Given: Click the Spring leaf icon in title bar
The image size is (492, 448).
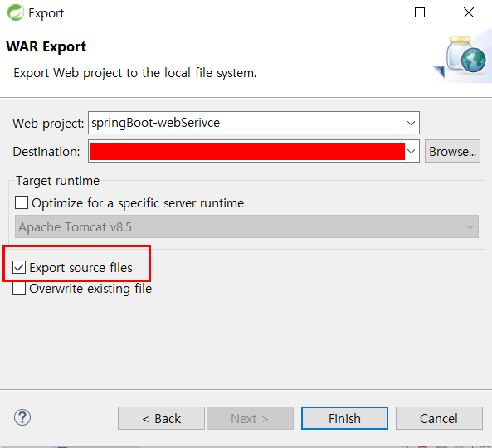Looking at the screenshot, I should [x=16, y=12].
